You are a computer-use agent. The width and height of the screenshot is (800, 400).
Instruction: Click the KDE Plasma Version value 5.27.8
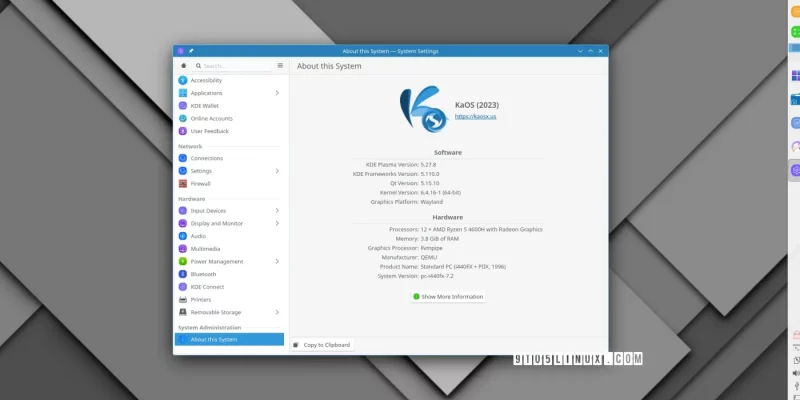(x=428, y=165)
